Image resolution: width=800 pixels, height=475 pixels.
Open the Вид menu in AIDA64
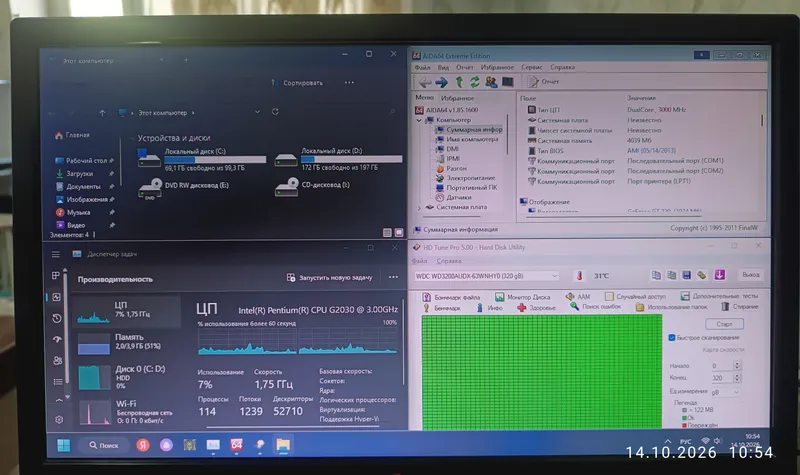(443, 67)
